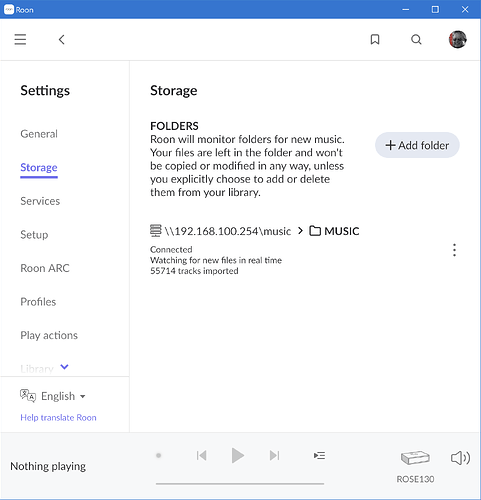This screenshot has width=481, height=500.
Task: Expand the MUSIC folder path chevron
Action: click(300, 231)
